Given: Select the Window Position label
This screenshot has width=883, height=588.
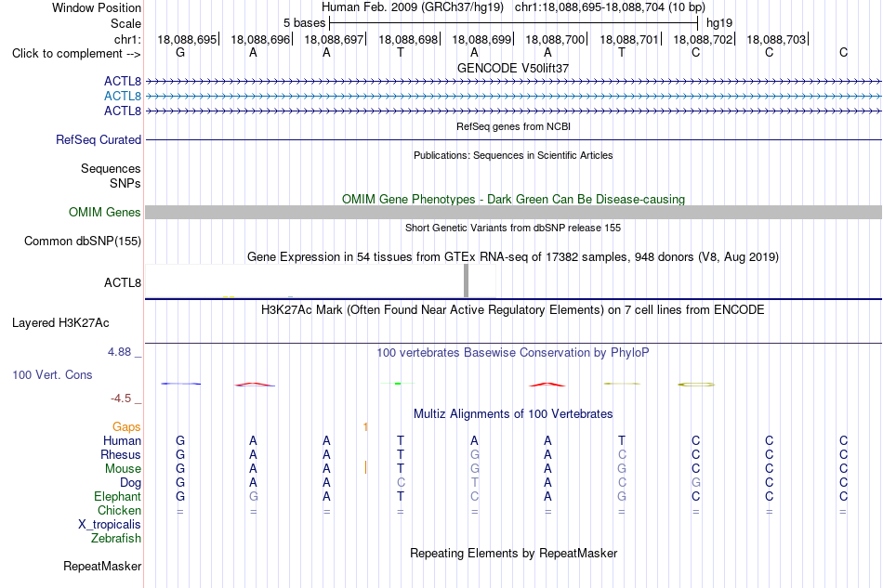Looking at the screenshot, I should (97, 7).
